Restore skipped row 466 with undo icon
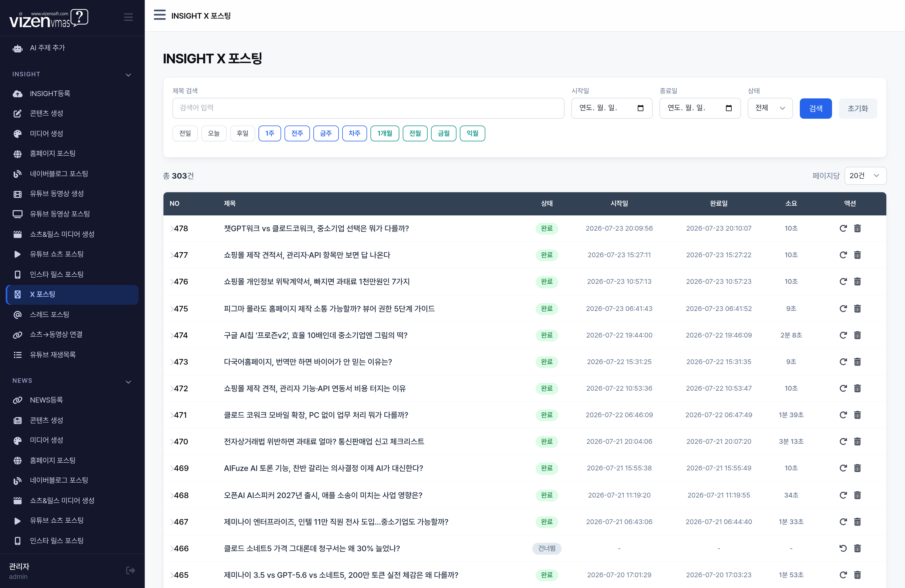Image resolution: width=905 pixels, height=588 pixels. [843, 548]
